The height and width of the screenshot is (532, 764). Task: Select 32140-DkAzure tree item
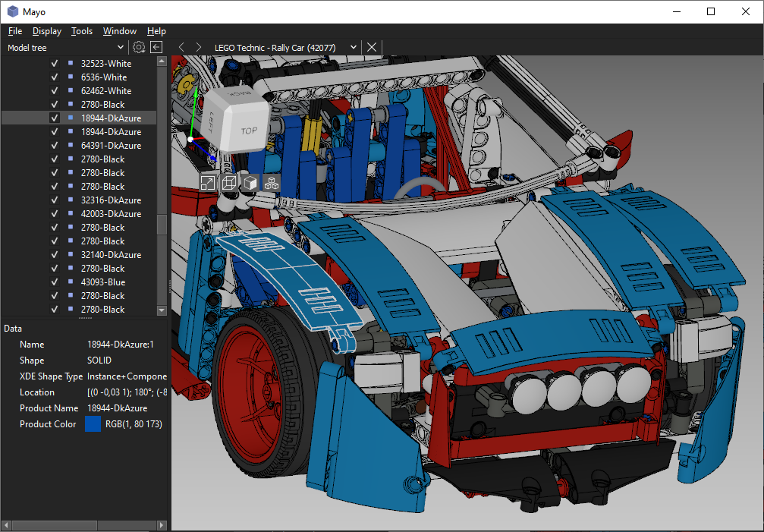pyautogui.click(x=111, y=254)
